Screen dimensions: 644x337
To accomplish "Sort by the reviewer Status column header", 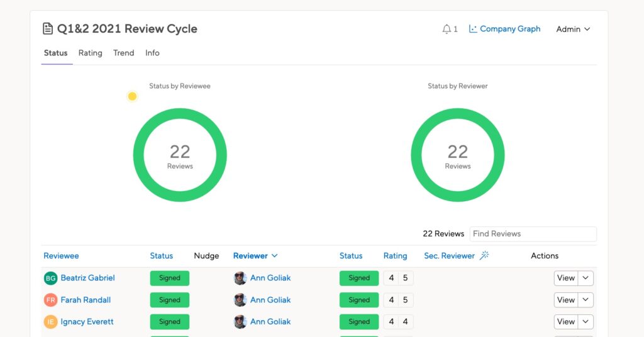I will pyautogui.click(x=351, y=256).
